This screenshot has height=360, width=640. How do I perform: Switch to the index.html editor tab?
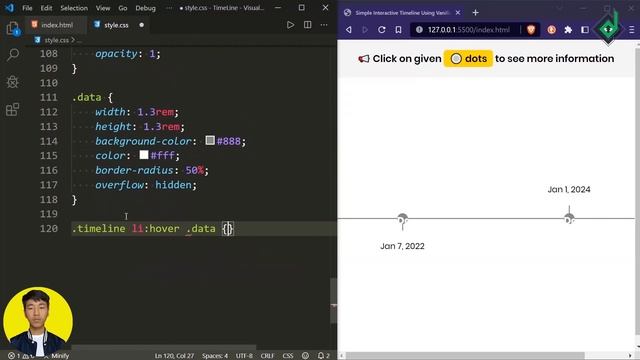(57, 25)
